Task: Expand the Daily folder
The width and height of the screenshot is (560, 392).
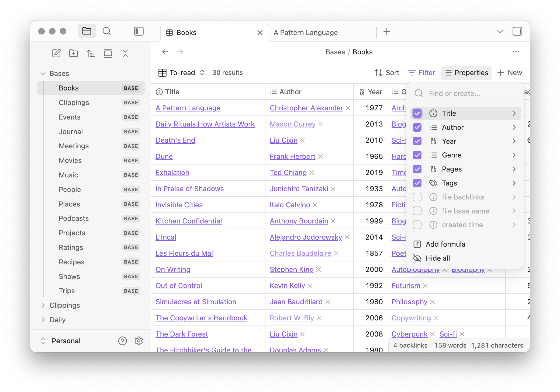Action: click(43, 320)
